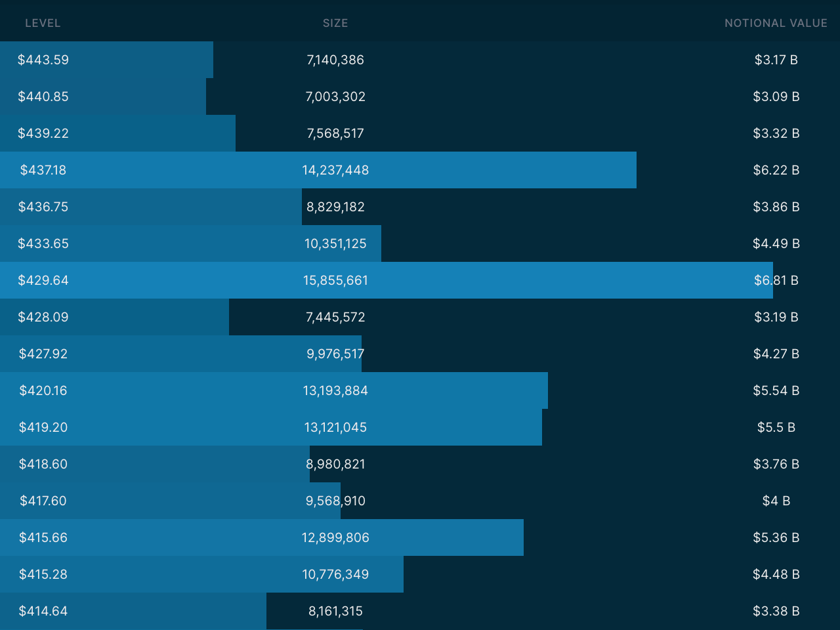Click size value 7,568,517
840x630 pixels.
click(x=335, y=133)
